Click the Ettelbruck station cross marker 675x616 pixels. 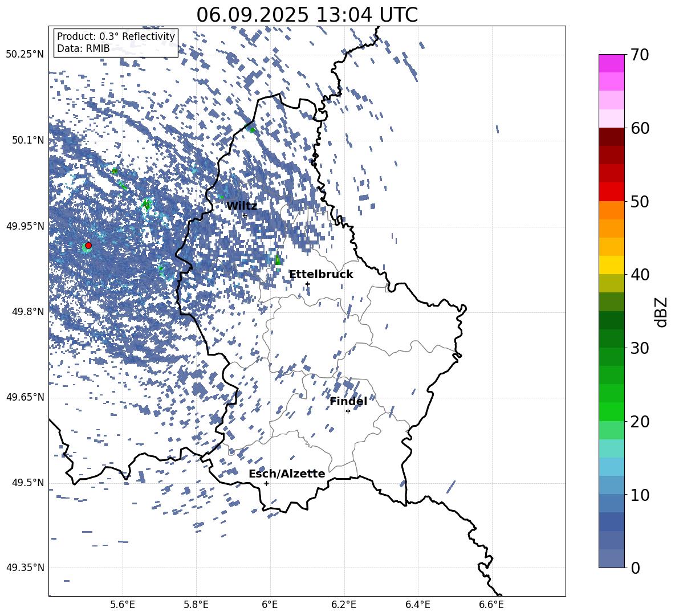click(x=307, y=284)
